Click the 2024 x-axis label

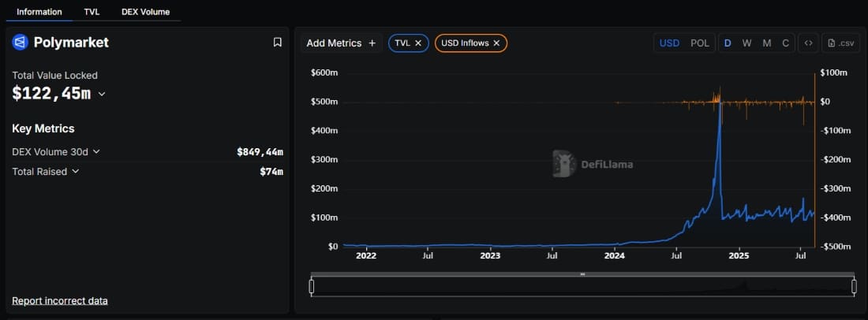pyautogui.click(x=615, y=256)
